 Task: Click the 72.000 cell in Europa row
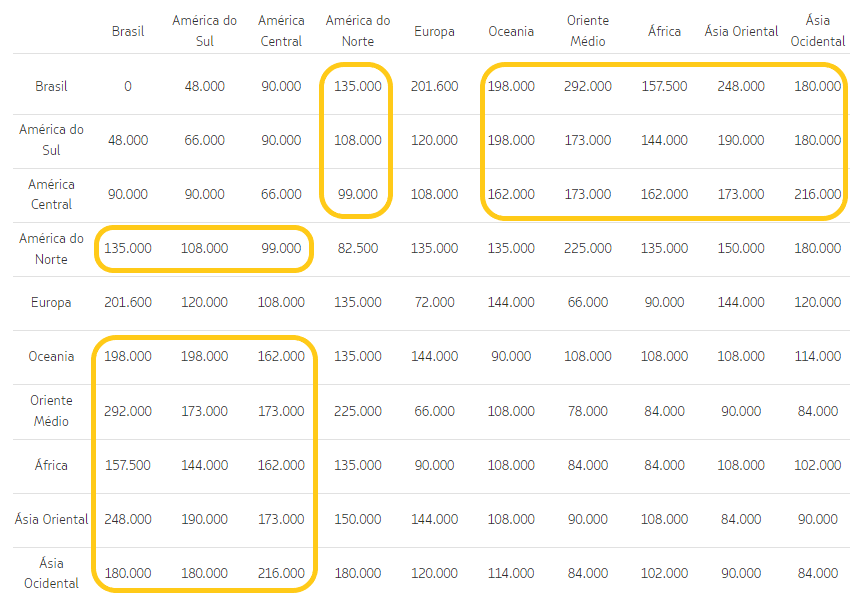click(435, 302)
